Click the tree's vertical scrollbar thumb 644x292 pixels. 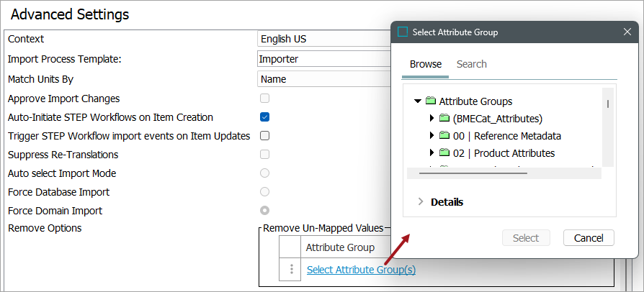coord(607,104)
